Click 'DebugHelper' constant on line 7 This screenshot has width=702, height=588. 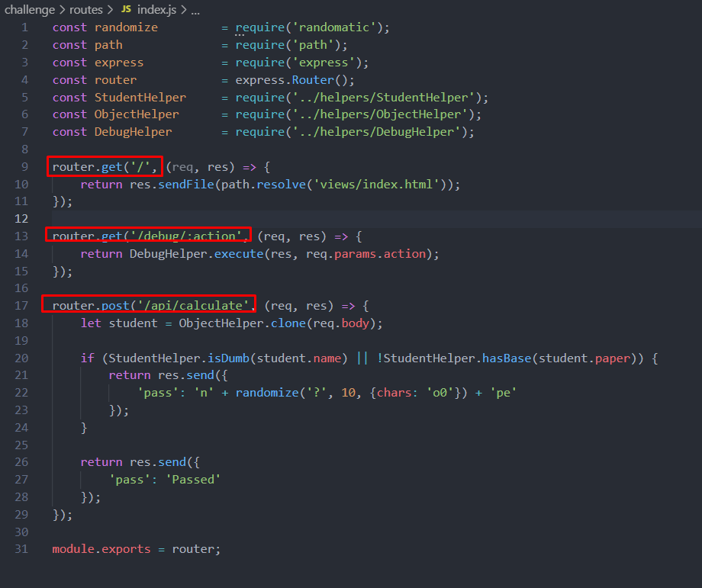point(133,132)
